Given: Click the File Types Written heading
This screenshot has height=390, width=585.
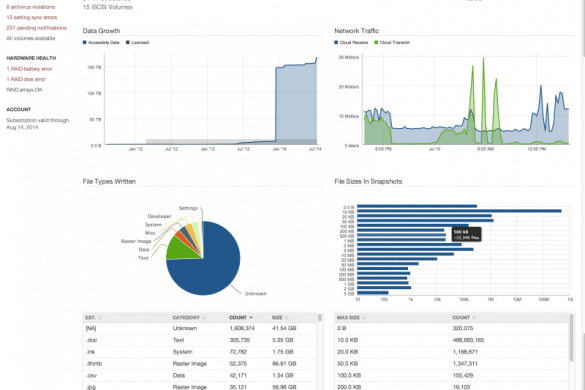Looking at the screenshot, I should [x=109, y=181].
